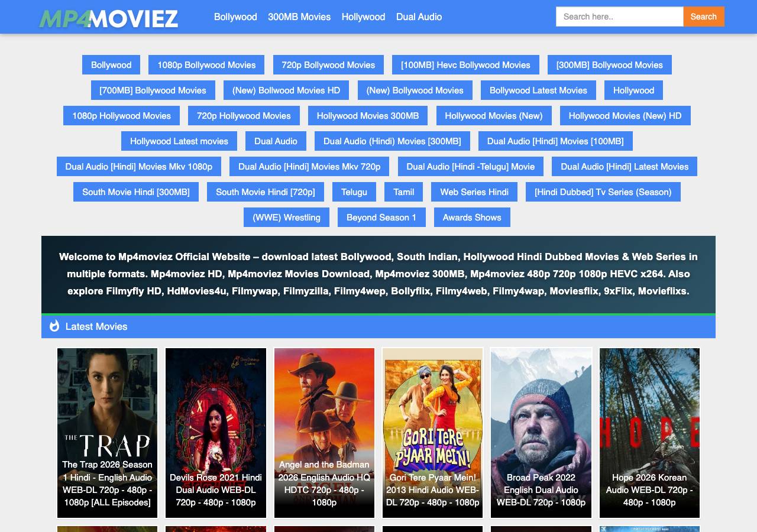Go to Hollywood in the top navigation bar
757x532 pixels.
[x=363, y=17]
